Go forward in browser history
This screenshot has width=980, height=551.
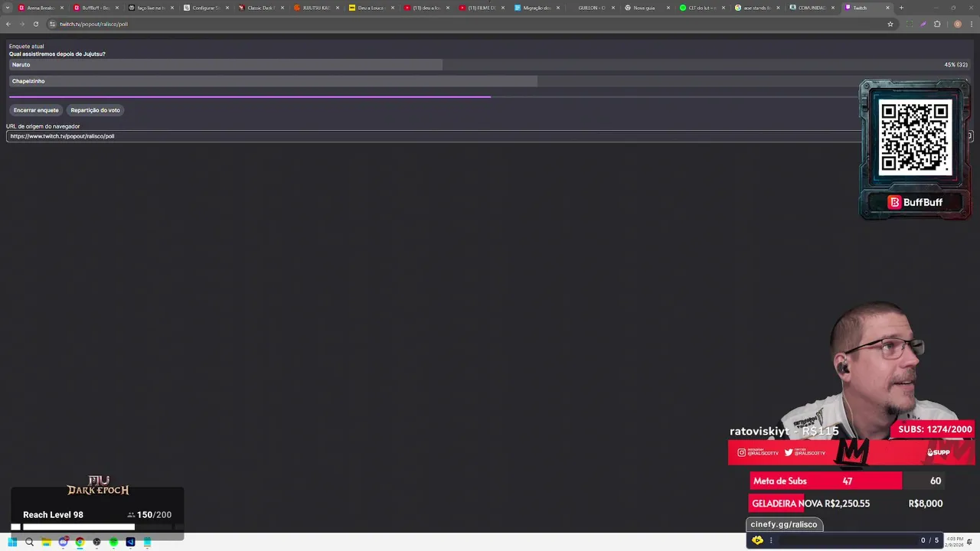22,24
